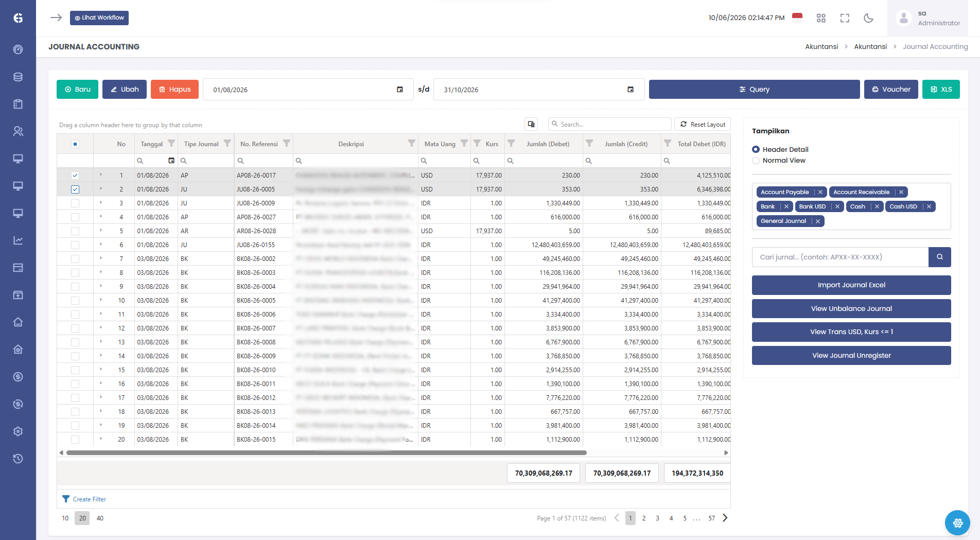Image resolution: width=980 pixels, height=540 pixels.
Task: Set page size to 40
Action: [x=100, y=518]
